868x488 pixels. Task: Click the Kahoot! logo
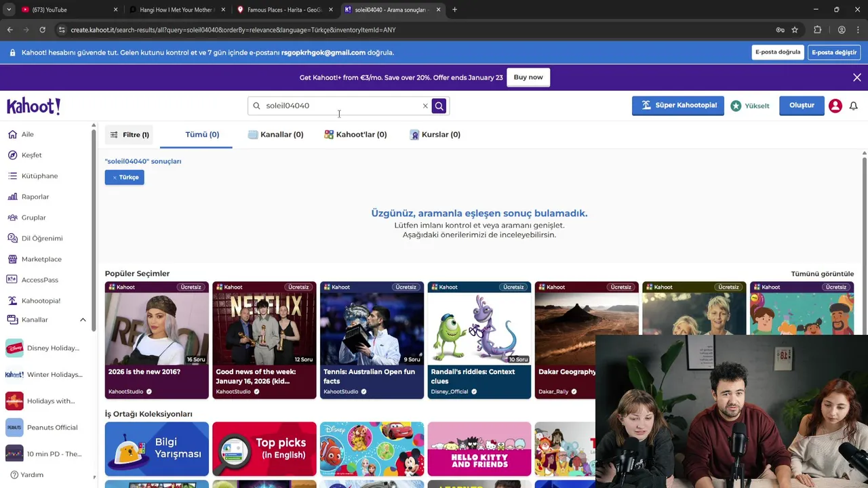pyautogui.click(x=33, y=106)
